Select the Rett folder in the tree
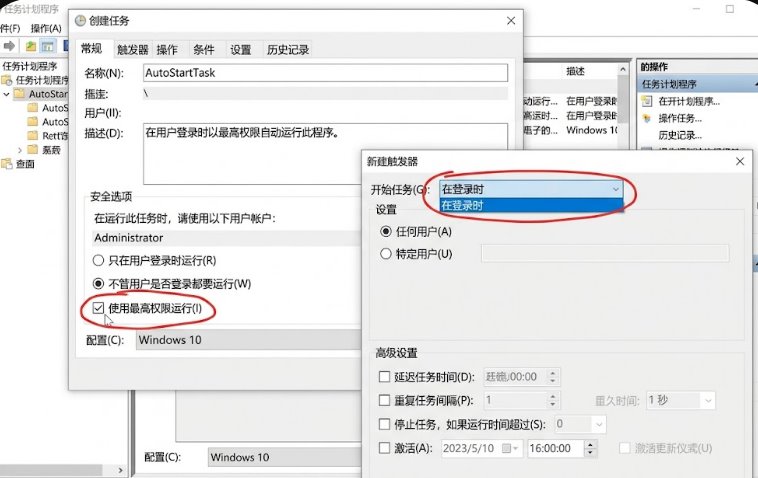The width and height of the screenshot is (758, 478). [x=54, y=136]
